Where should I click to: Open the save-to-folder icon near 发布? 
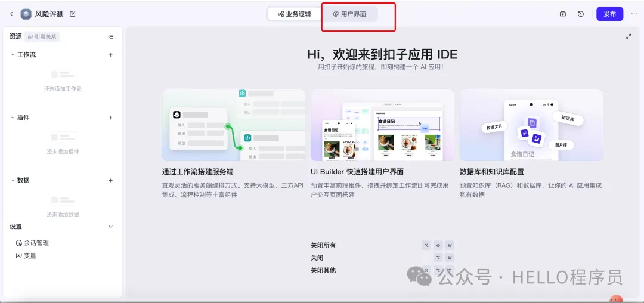tap(563, 14)
